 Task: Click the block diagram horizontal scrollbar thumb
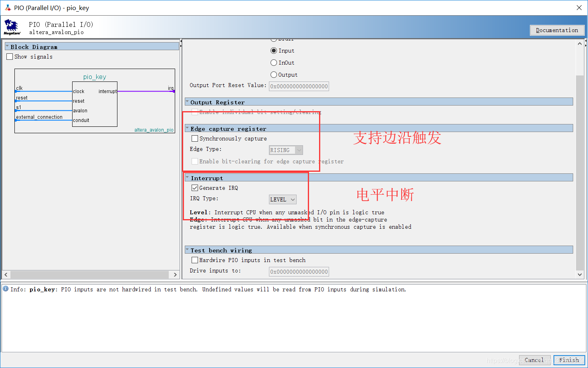tap(89, 274)
